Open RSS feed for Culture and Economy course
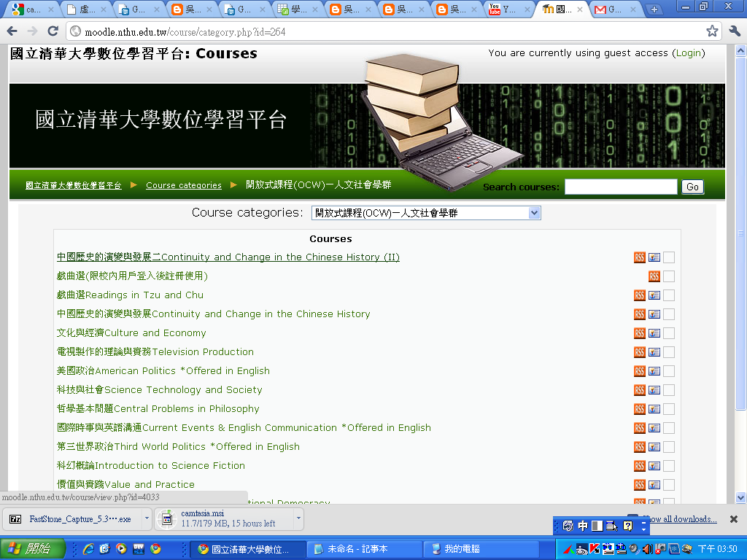 [x=639, y=333]
